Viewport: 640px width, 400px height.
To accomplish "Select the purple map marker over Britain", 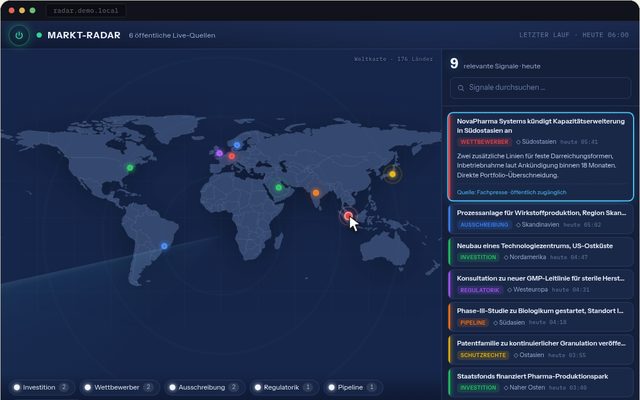I will 219,153.
